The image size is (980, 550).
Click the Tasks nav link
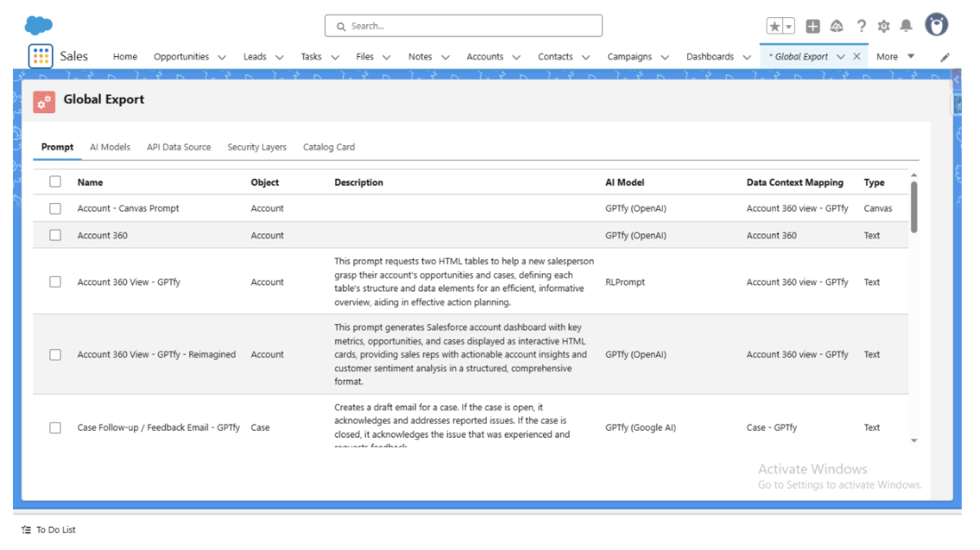(311, 56)
